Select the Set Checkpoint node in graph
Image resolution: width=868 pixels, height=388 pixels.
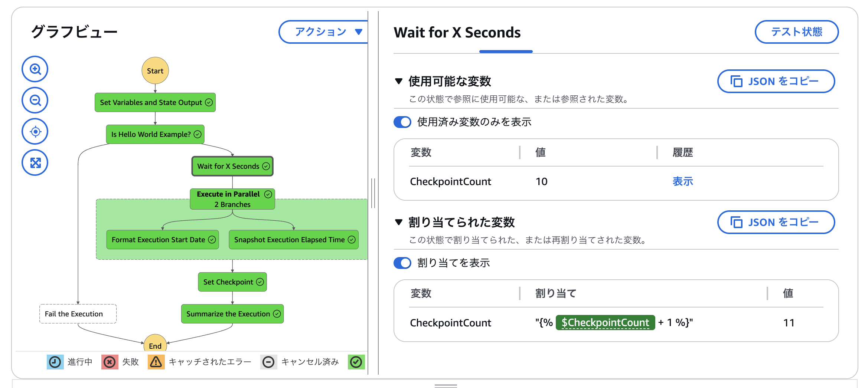[x=232, y=282]
